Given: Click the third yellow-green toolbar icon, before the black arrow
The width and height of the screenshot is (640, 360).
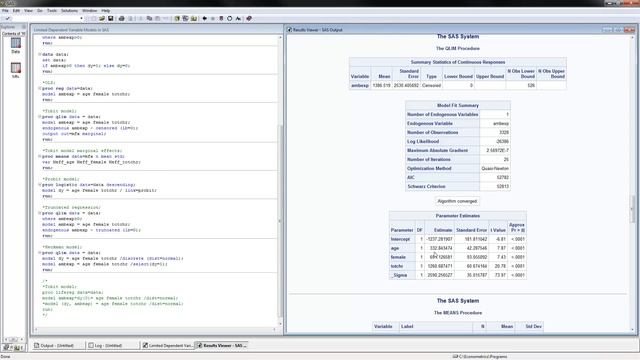Looking at the screenshot, I should (x=194, y=18).
